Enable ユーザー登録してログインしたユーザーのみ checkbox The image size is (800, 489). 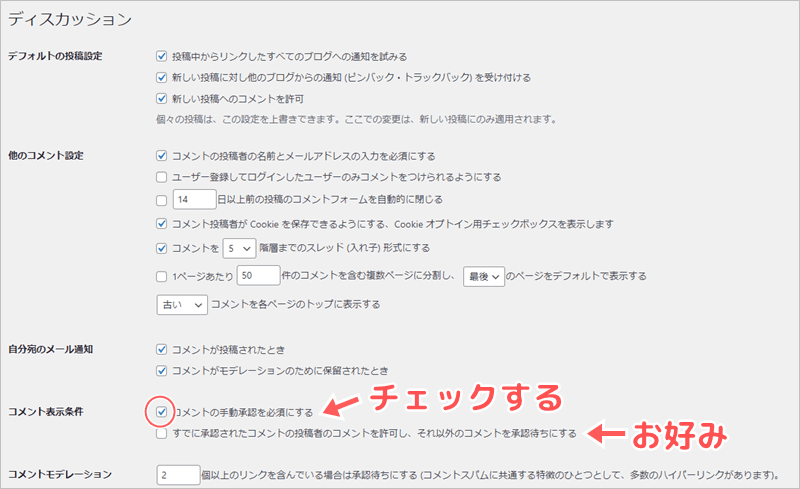163,177
